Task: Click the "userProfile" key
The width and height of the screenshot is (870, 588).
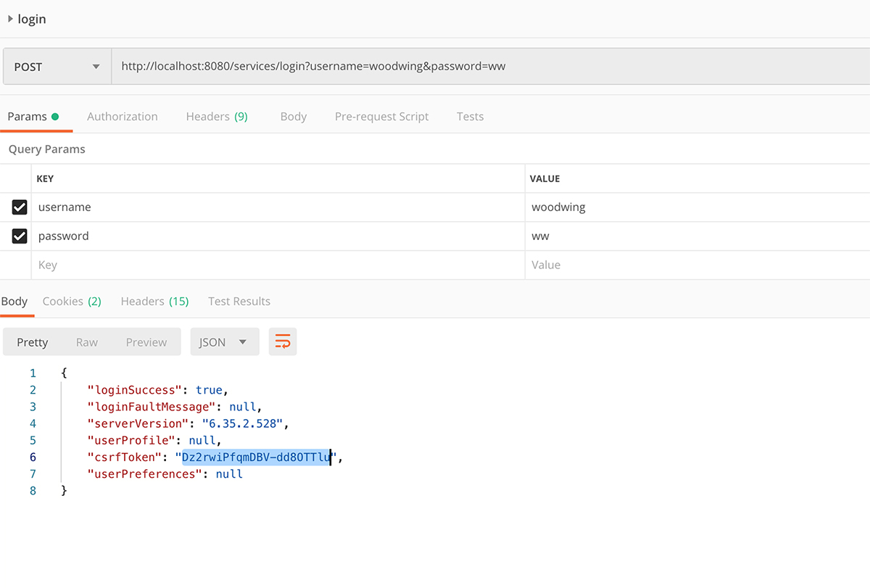Action: [130, 440]
